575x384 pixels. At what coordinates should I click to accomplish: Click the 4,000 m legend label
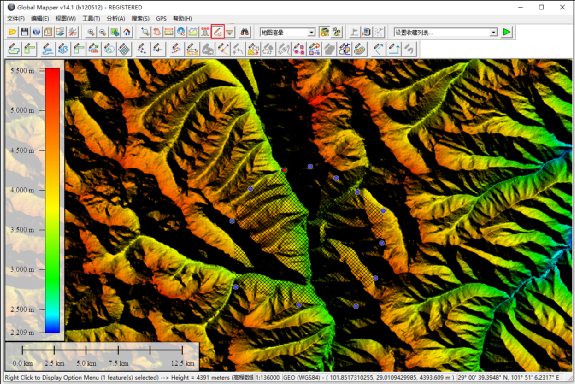click(23, 190)
